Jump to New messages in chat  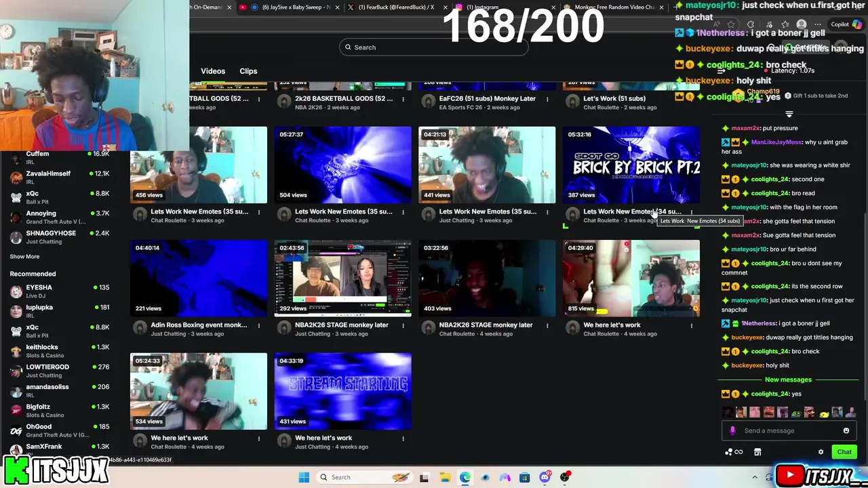point(788,380)
